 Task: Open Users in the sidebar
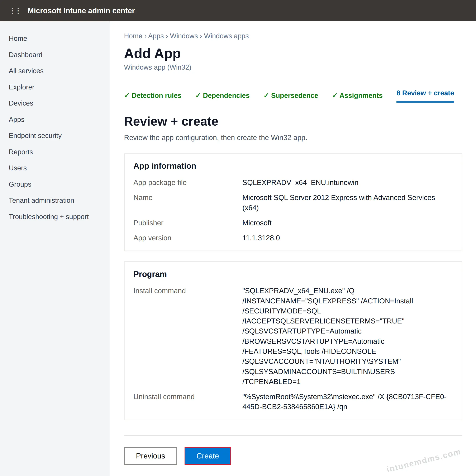point(18,168)
